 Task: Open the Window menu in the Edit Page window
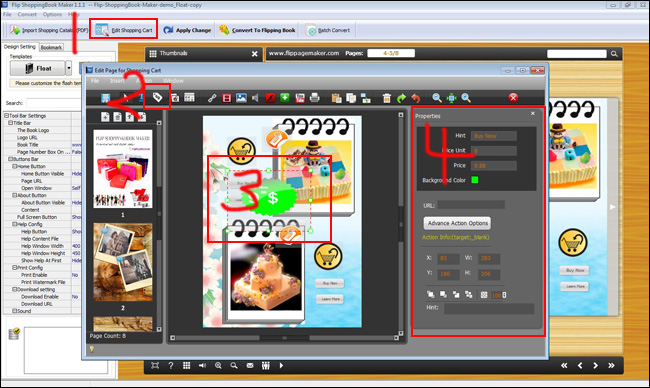pyautogui.click(x=173, y=81)
